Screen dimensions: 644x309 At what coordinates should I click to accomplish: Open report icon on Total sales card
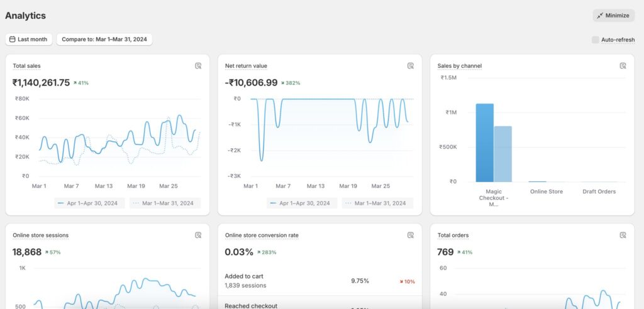198,66
